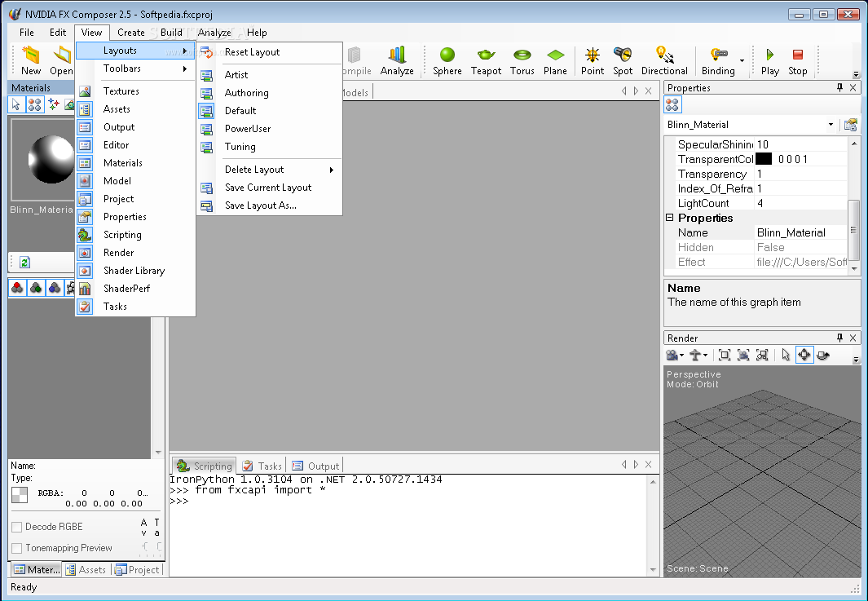Click the New project toolbar icon
The image size is (868, 601).
pos(31,61)
